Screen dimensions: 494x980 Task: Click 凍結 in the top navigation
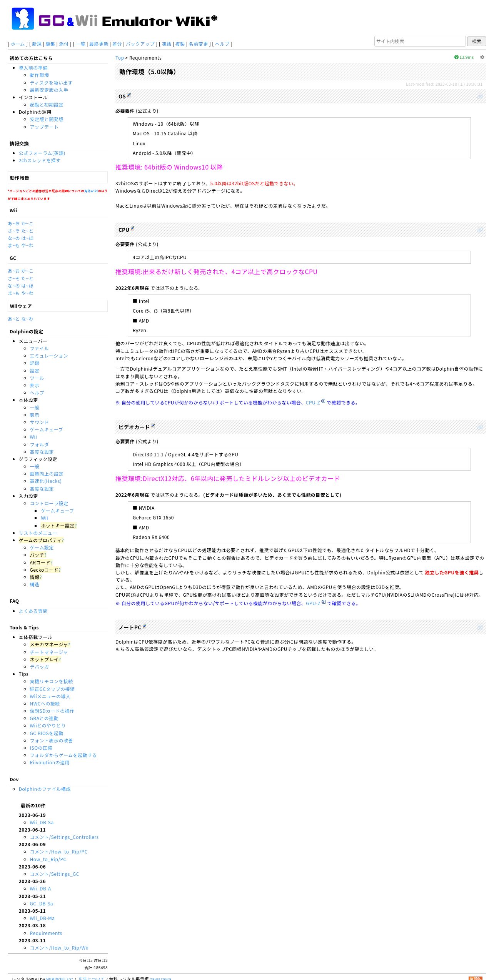click(167, 44)
